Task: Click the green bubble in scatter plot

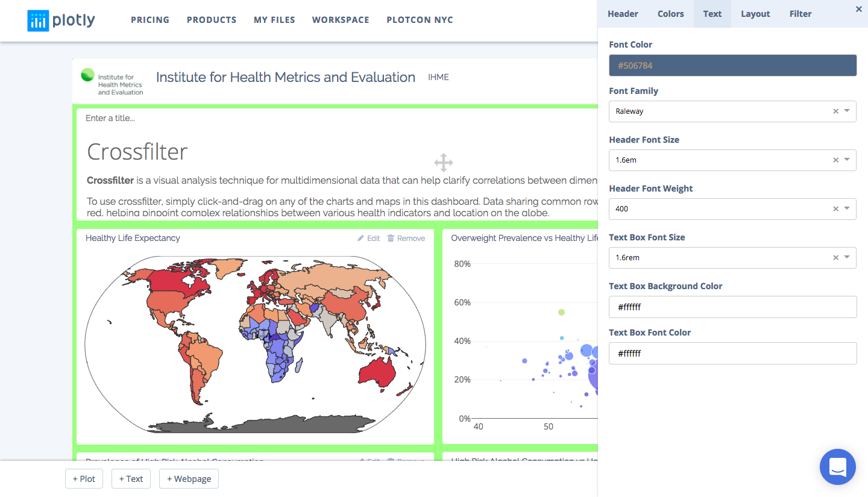Action: [561, 312]
